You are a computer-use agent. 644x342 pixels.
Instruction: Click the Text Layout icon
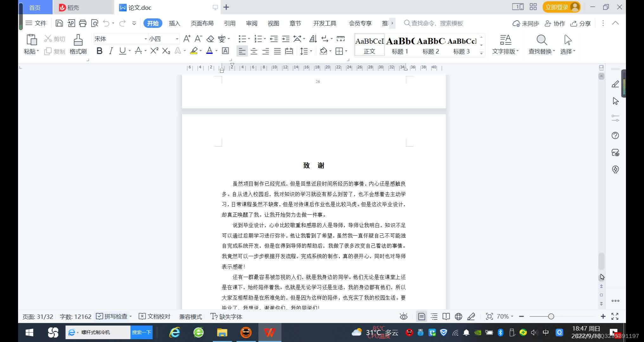[506, 40]
